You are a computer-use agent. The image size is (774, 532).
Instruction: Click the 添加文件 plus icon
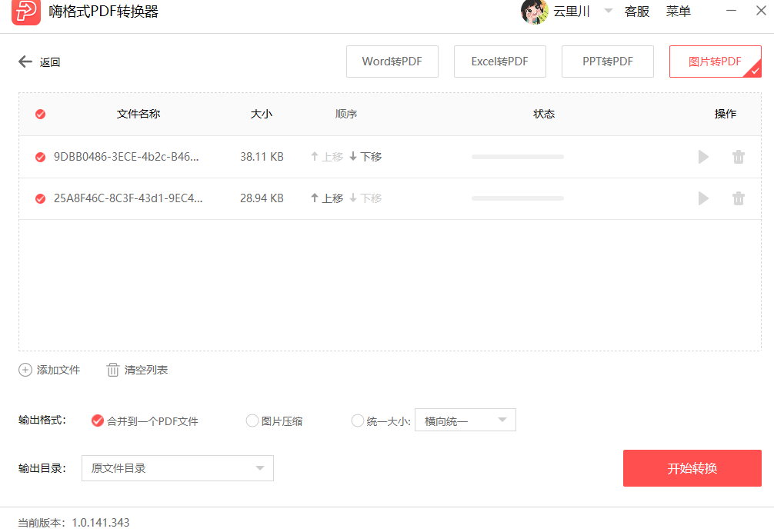pyautogui.click(x=25, y=370)
